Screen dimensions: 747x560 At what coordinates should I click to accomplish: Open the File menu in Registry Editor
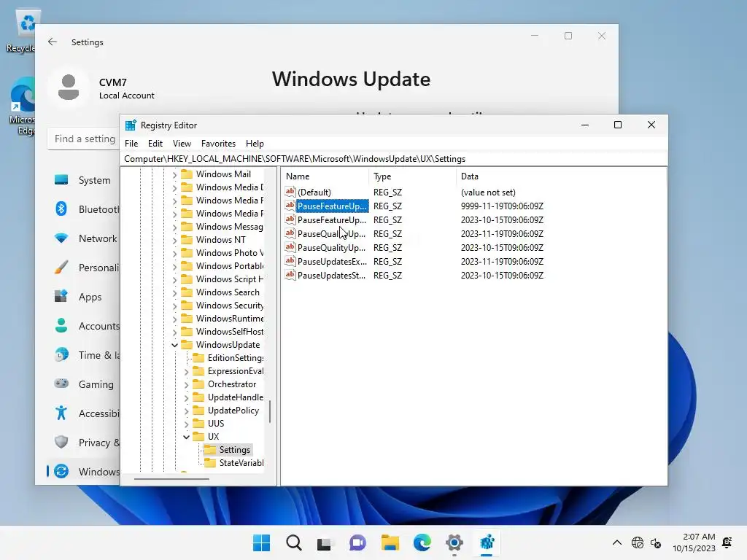point(131,144)
